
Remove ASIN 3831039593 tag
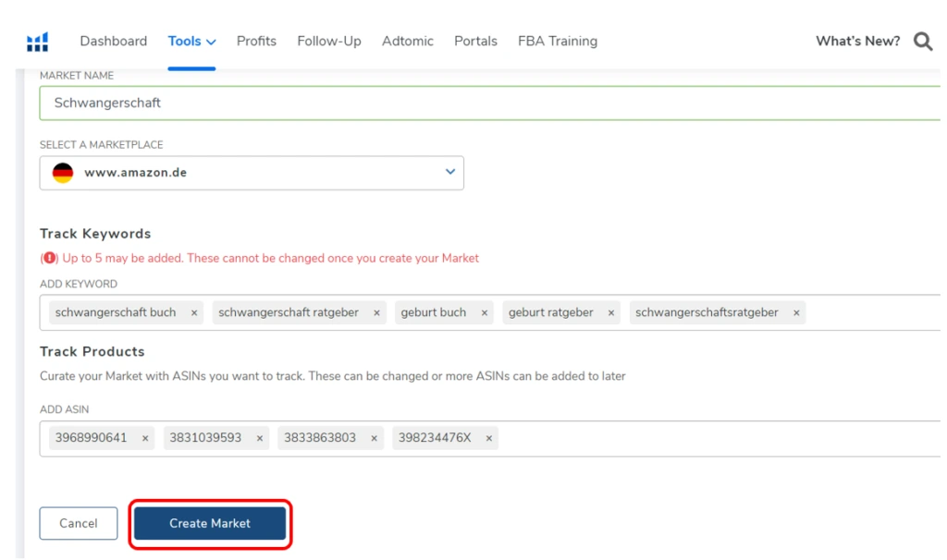click(x=259, y=438)
